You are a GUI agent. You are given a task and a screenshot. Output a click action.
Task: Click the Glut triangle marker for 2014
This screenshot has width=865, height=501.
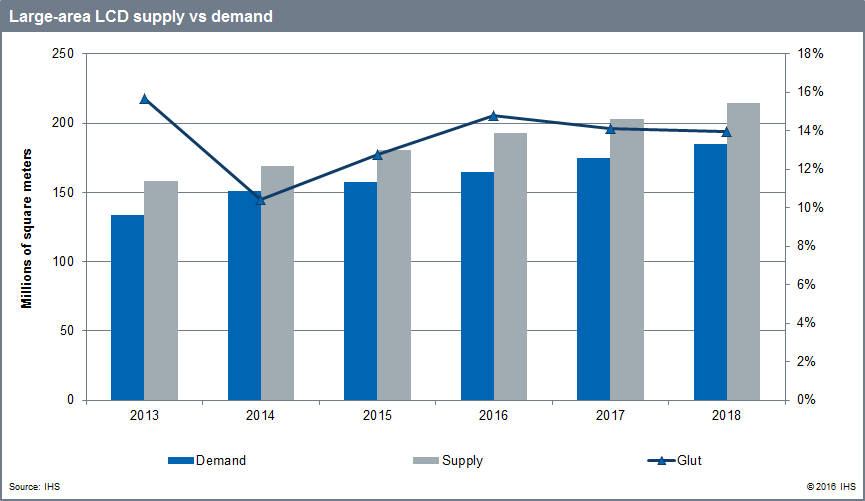[261, 200]
